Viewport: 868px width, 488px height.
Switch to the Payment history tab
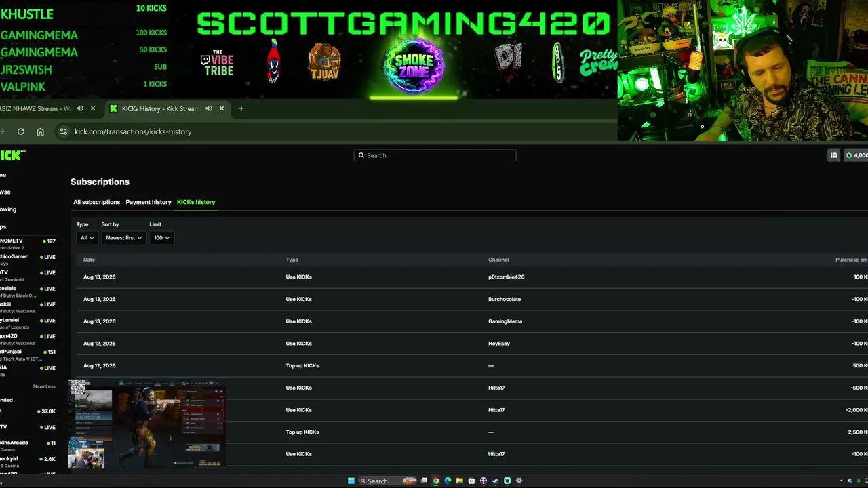click(149, 202)
